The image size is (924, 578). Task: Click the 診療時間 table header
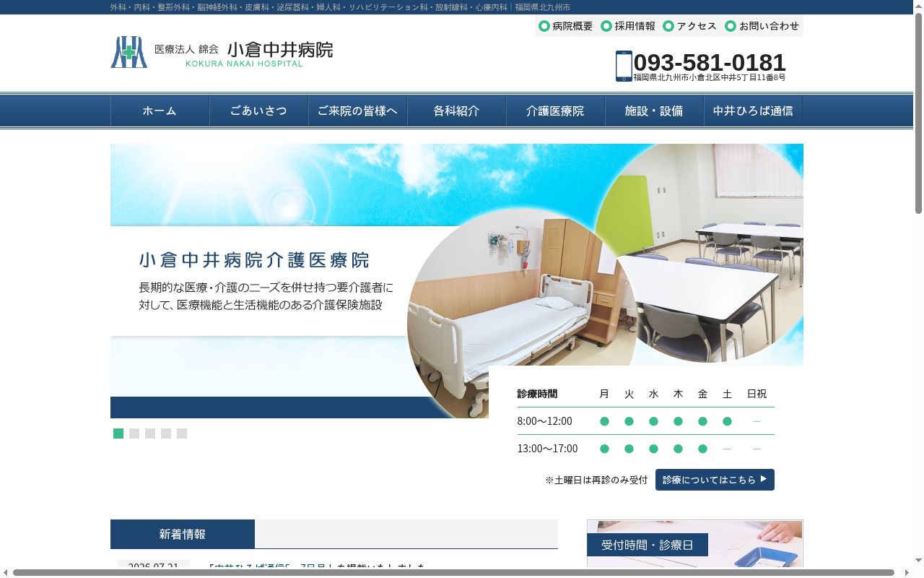[x=537, y=394]
